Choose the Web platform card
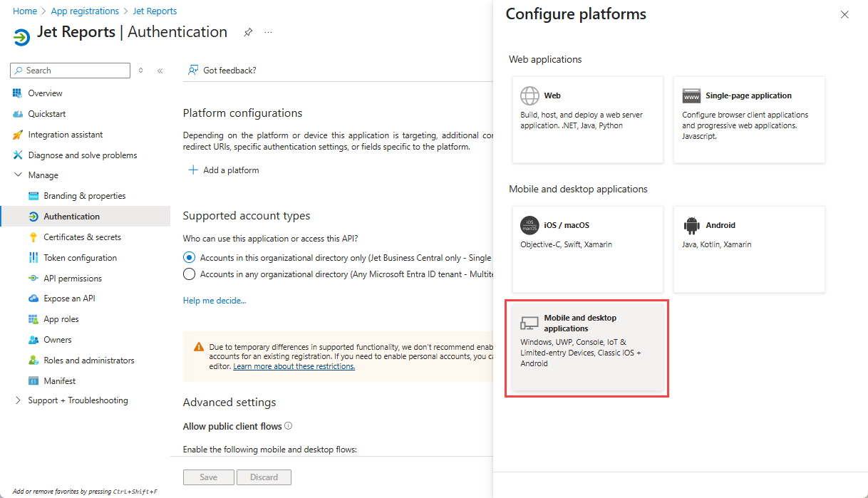 (x=588, y=120)
